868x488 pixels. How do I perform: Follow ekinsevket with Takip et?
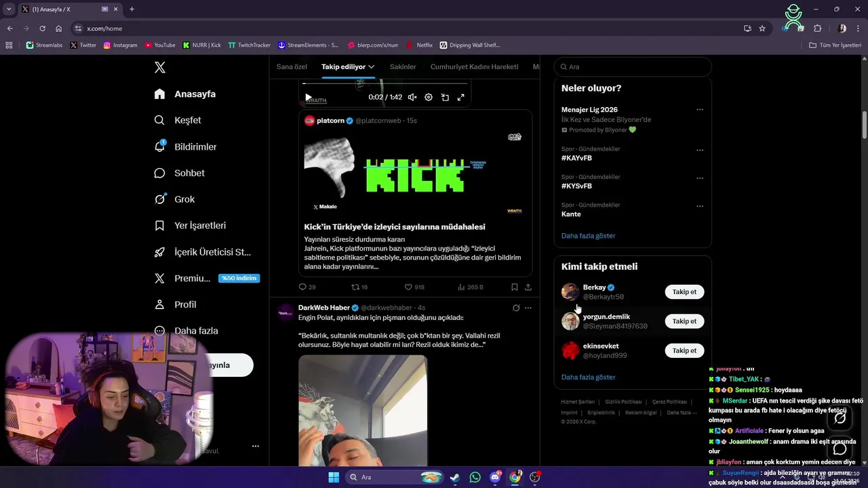tap(684, 350)
